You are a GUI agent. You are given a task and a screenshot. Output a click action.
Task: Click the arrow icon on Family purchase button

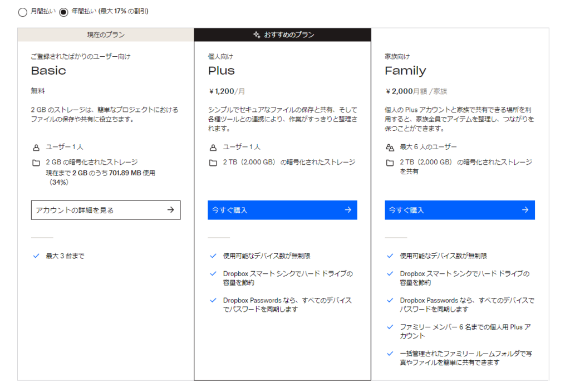point(525,210)
